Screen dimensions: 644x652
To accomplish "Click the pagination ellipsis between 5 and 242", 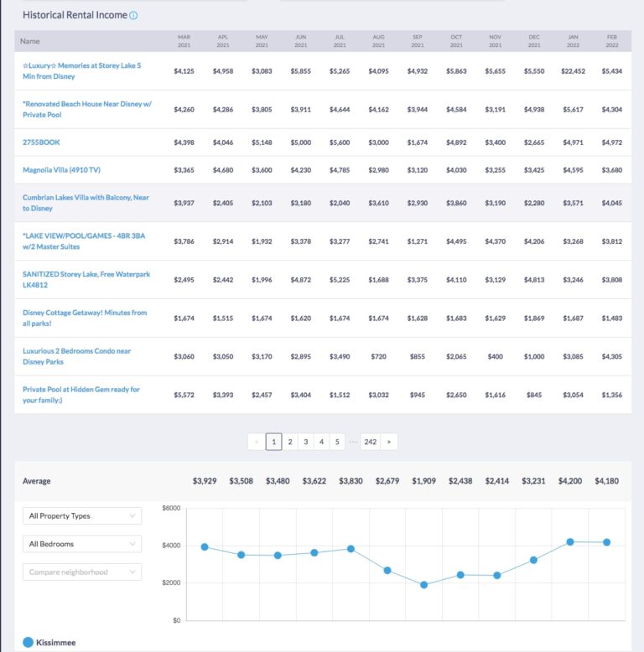I will tap(353, 441).
